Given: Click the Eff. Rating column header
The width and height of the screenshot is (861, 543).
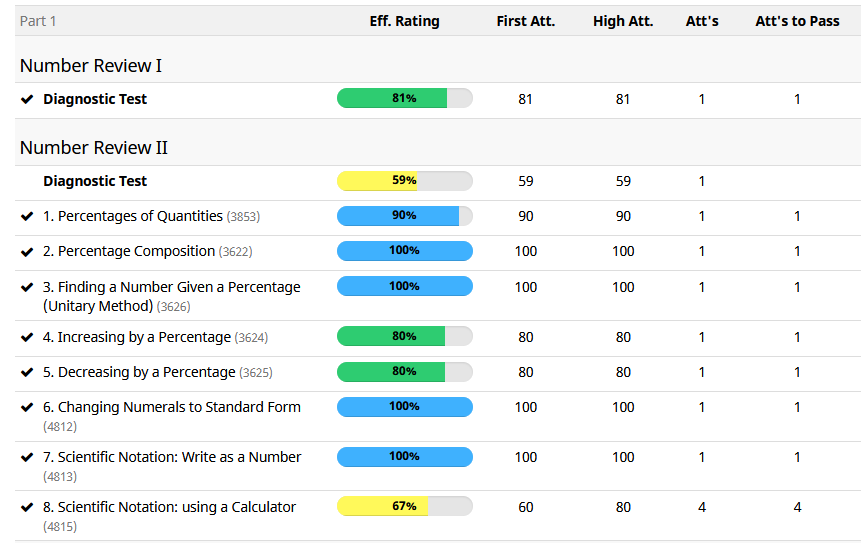Looking at the screenshot, I should (x=404, y=21).
